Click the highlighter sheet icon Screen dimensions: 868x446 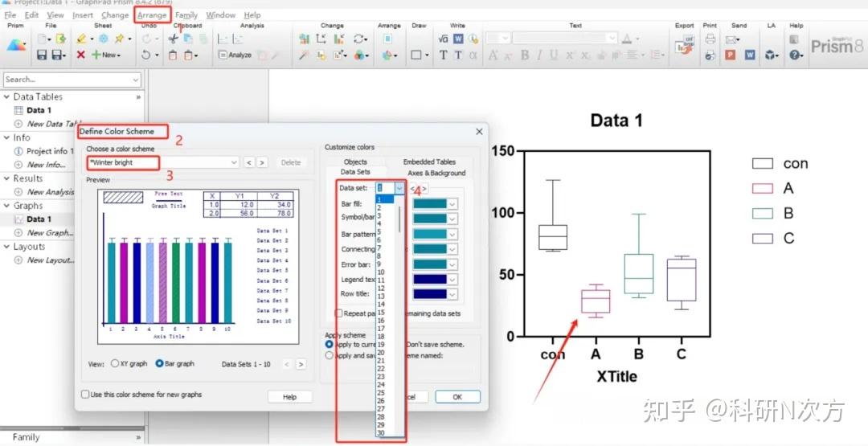click(81, 39)
